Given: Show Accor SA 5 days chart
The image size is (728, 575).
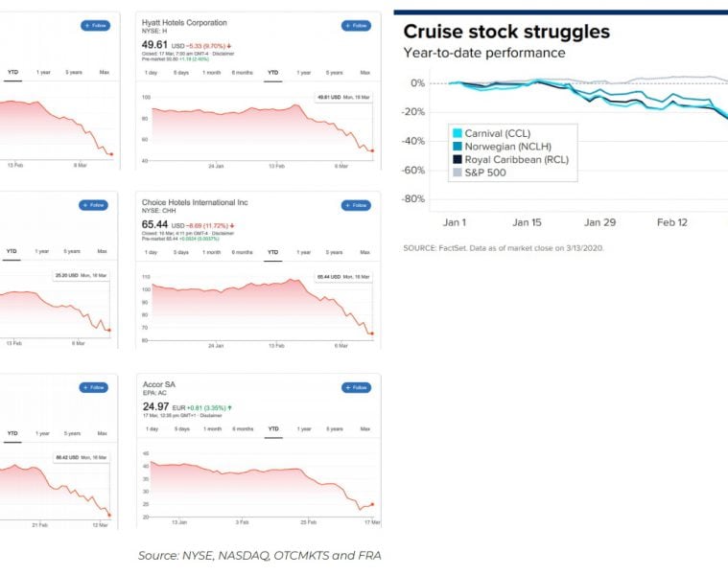Looking at the screenshot, I should pos(180,429).
